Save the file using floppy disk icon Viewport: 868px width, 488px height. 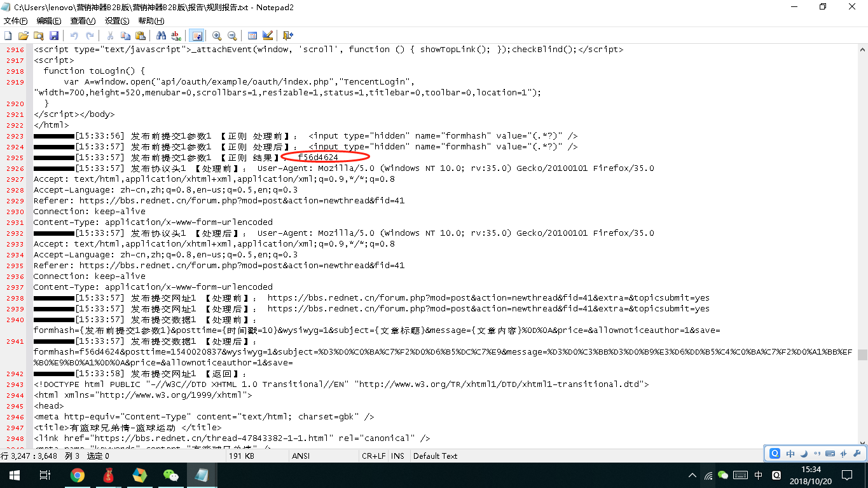54,36
